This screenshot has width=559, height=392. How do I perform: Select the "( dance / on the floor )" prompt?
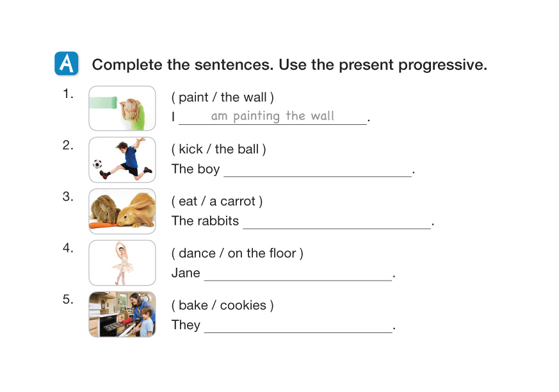237,253
